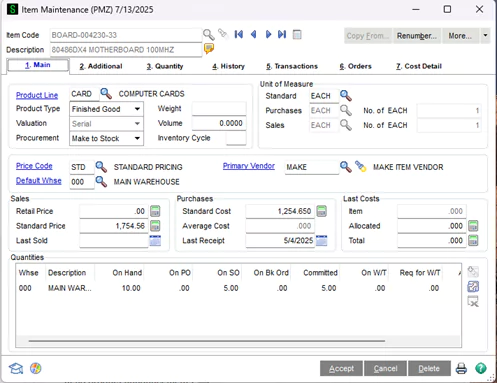Expand the Product Type dropdown

tap(137, 109)
